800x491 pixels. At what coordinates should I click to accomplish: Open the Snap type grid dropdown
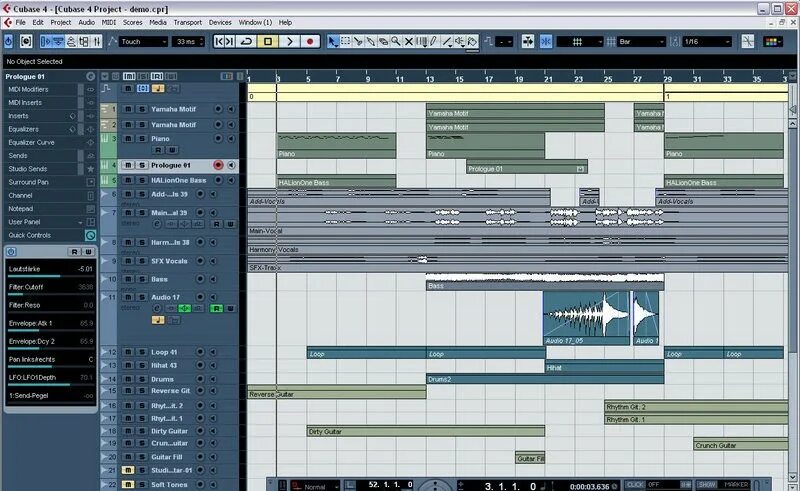pos(580,41)
